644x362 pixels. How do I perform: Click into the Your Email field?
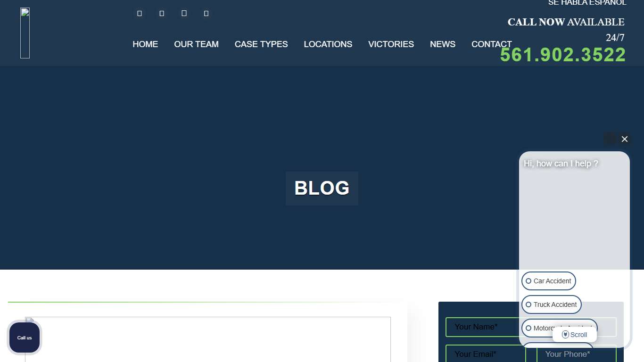(485, 354)
